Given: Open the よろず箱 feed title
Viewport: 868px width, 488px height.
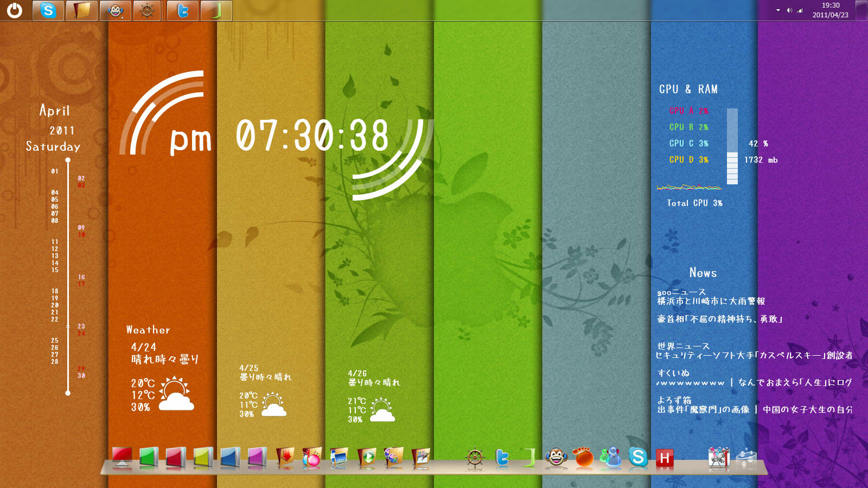Looking at the screenshot, I should [674, 400].
